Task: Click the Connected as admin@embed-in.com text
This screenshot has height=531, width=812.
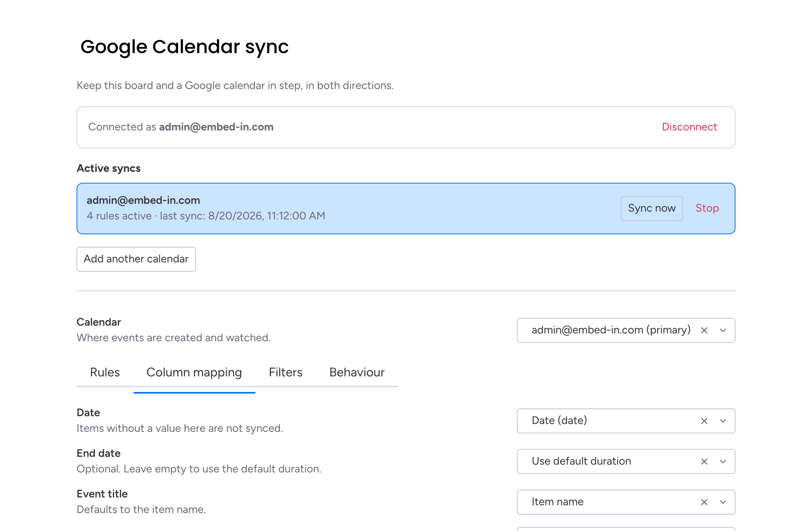Action: pos(181,127)
